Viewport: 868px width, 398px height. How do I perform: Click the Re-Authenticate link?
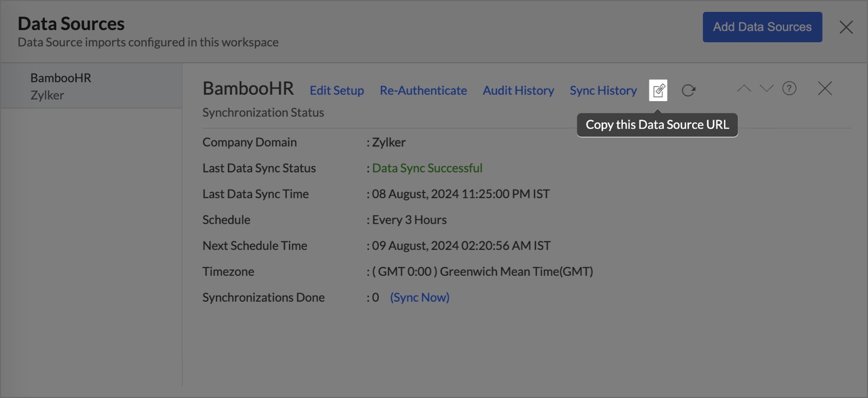coord(423,90)
